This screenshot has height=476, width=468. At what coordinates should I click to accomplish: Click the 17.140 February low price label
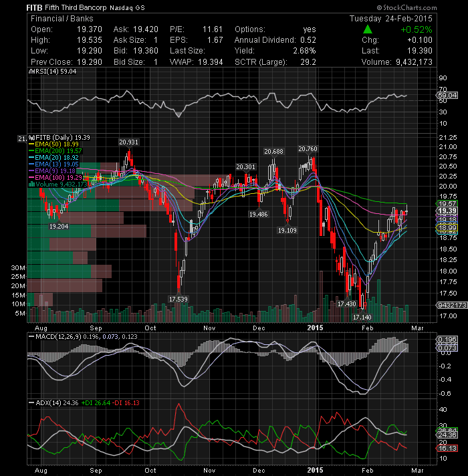pyautogui.click(x=362, y=318)
